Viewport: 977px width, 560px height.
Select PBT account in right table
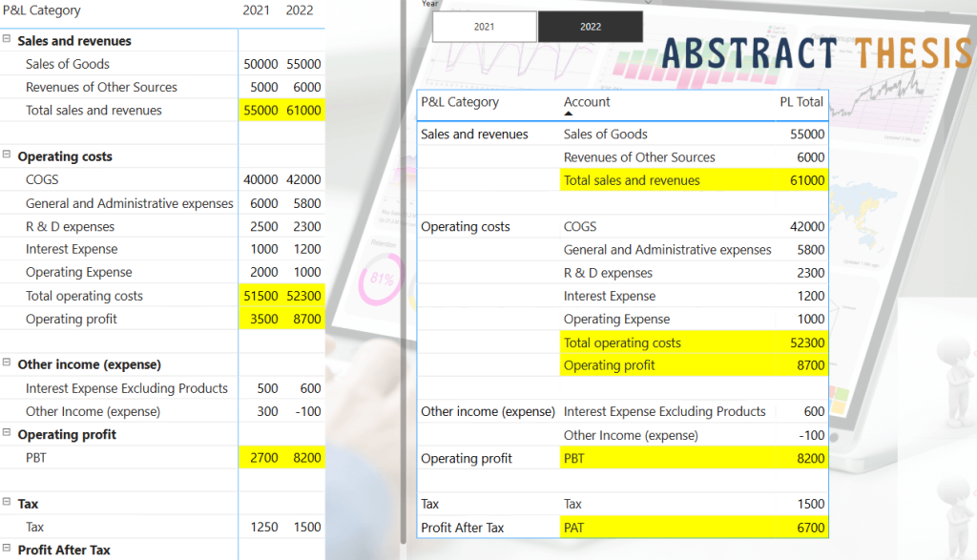click(x=573, y=459)
